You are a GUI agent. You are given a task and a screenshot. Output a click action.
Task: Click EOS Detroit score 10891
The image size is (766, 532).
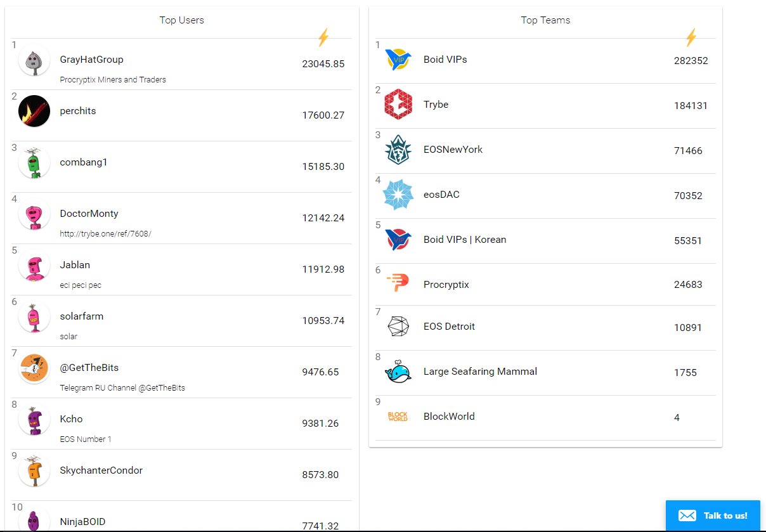click(x=688, y=328)
